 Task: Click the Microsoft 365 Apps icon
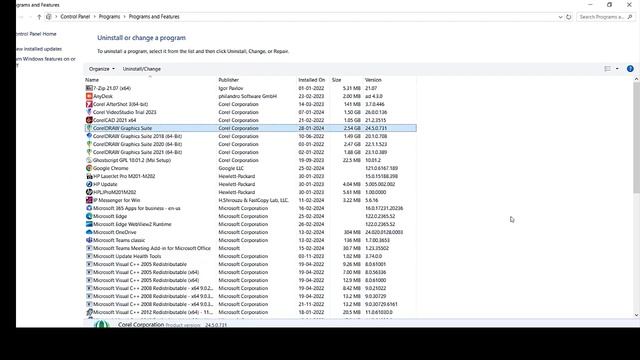point(89,208)
